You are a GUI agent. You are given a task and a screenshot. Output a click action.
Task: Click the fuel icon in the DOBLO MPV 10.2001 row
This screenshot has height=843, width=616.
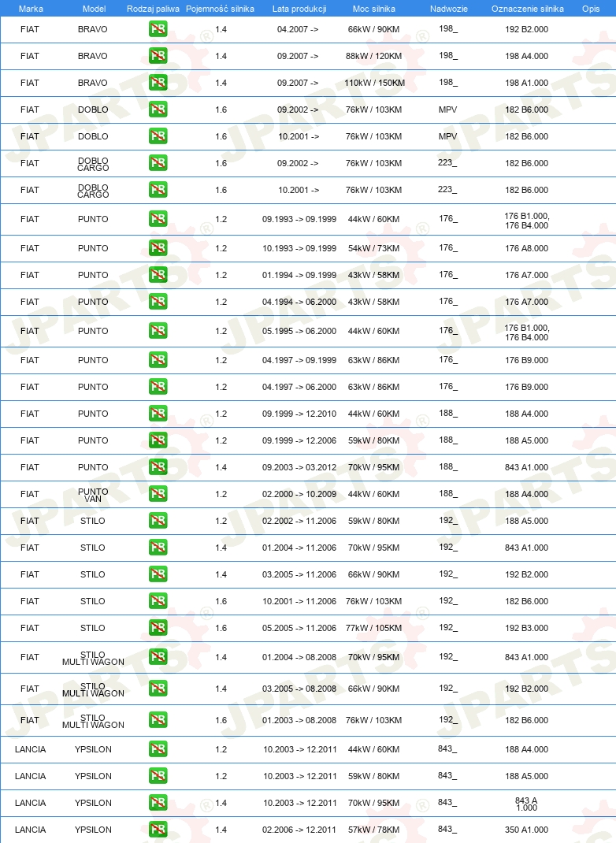tap(158, 136)
